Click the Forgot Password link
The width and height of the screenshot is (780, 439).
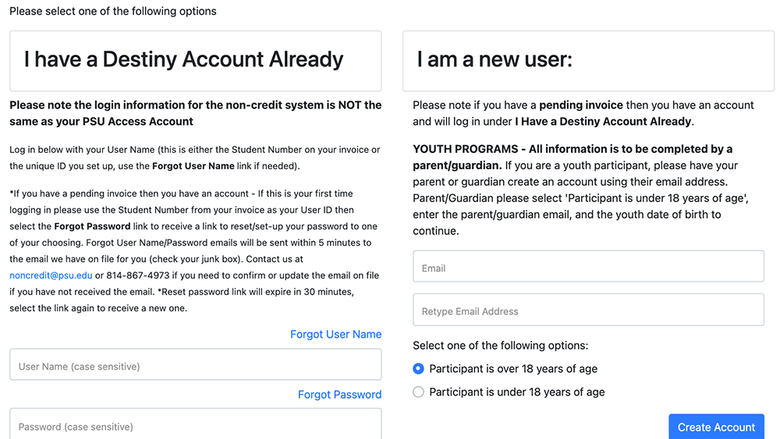click(x=340, y=394)
